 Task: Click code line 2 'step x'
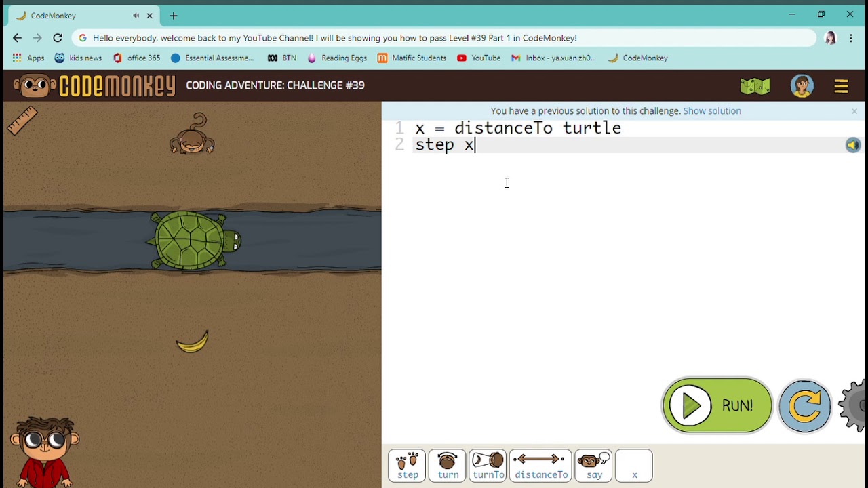click(x=445, y=145)
